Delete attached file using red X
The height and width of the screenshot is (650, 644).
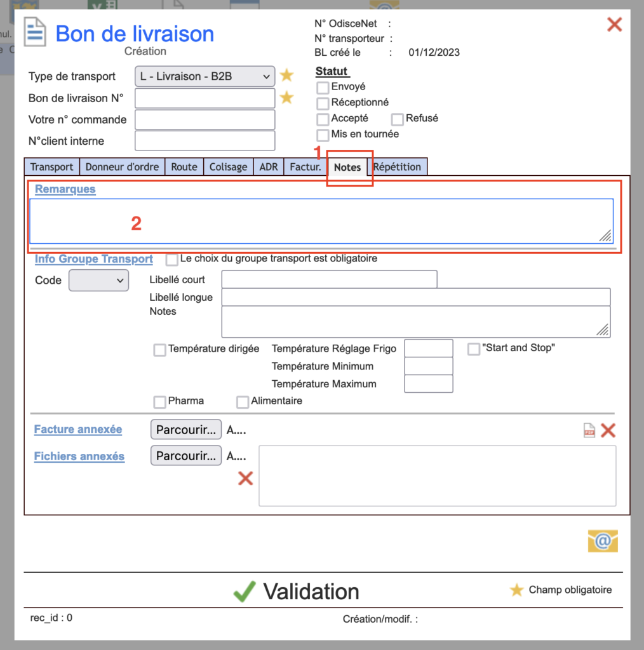(245, 478)
